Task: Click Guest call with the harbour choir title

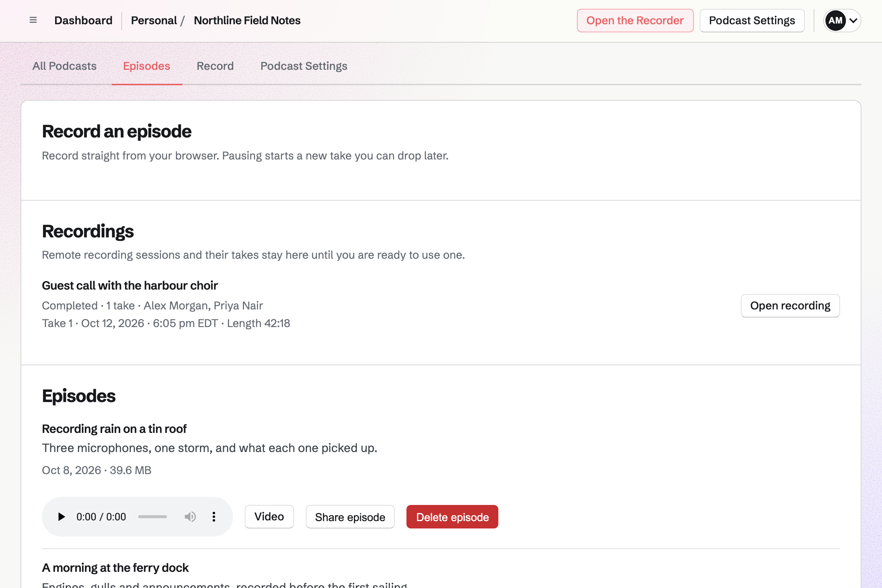Action: coord(130,286)
